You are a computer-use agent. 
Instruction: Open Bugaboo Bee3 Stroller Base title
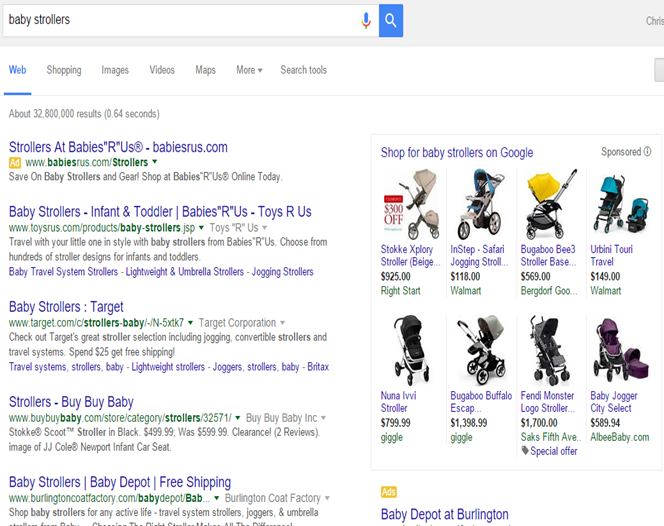[548, 255]
